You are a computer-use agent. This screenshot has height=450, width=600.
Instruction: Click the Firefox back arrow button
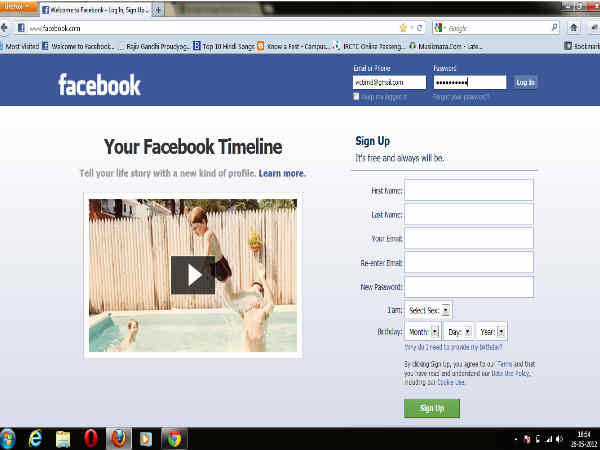(x=4, y=28)
